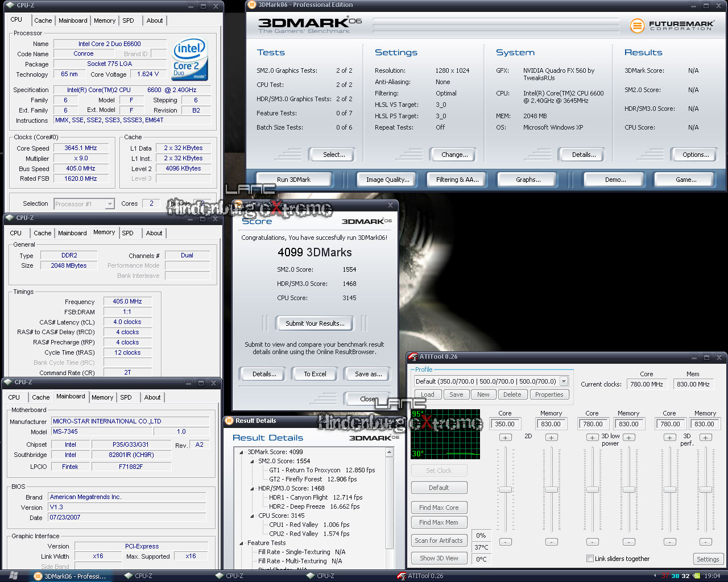728x582 pixels.
Task: Click the 2D Memory clock slider handle
Action: pyautogui.click(x=551, y=489)
